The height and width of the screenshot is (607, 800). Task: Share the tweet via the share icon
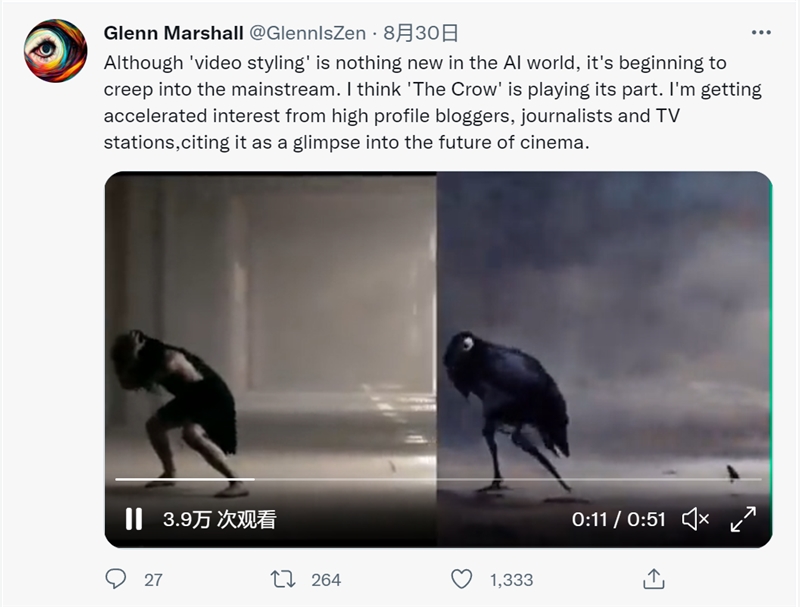click(x=653, y=579)
